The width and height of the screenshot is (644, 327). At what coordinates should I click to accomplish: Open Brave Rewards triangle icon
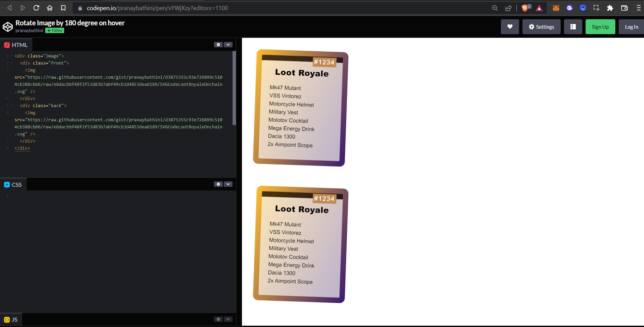coord(539,8)
